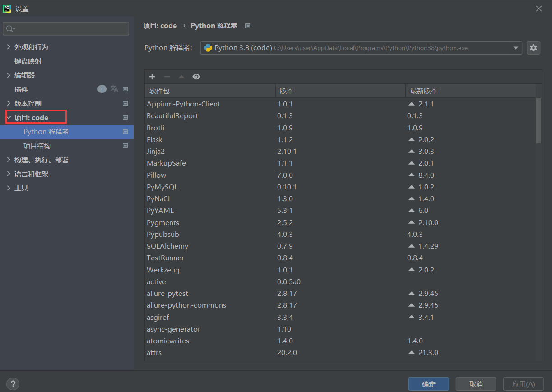Expand the 语言和框架 section
This screenshot has height=392, width=552.
click(x=9, y=174)
